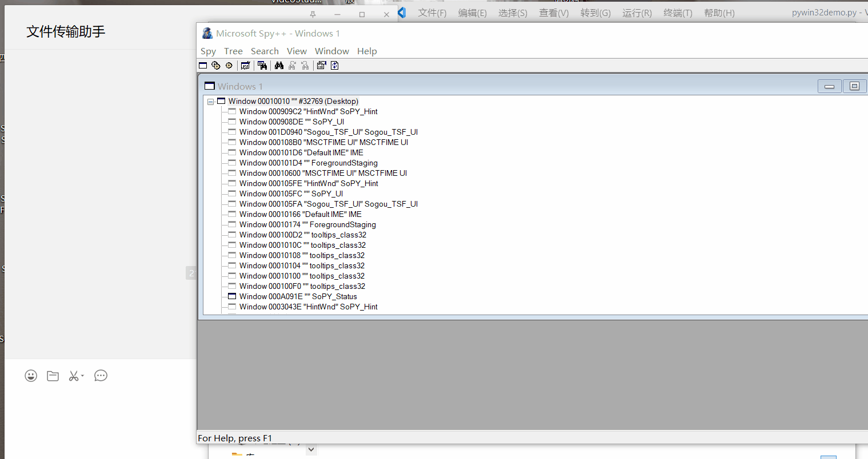Click the down chevron below the Spy++ window
The image size is (868, 459).
click(x=311, y=449)
